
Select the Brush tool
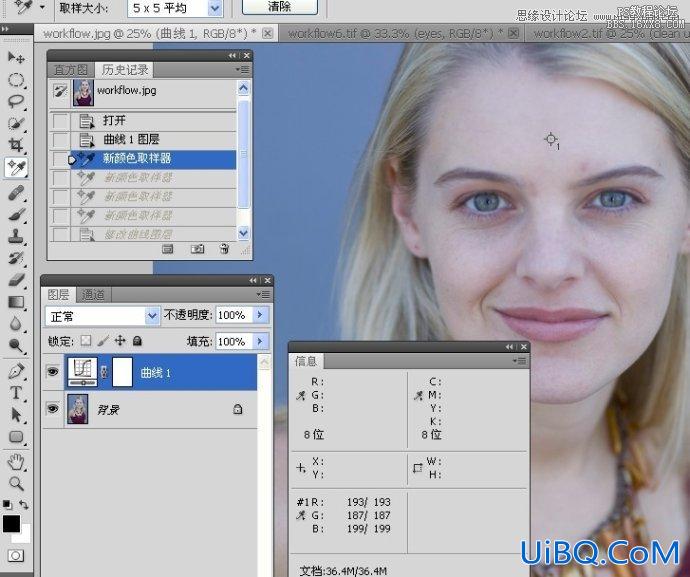pyautogui.click(x=16, y=215)
